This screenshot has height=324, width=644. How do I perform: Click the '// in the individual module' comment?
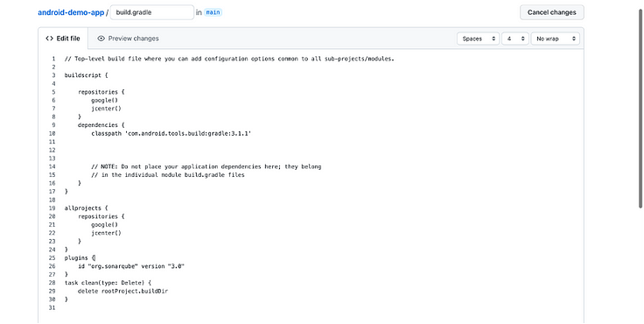point(168,175)
